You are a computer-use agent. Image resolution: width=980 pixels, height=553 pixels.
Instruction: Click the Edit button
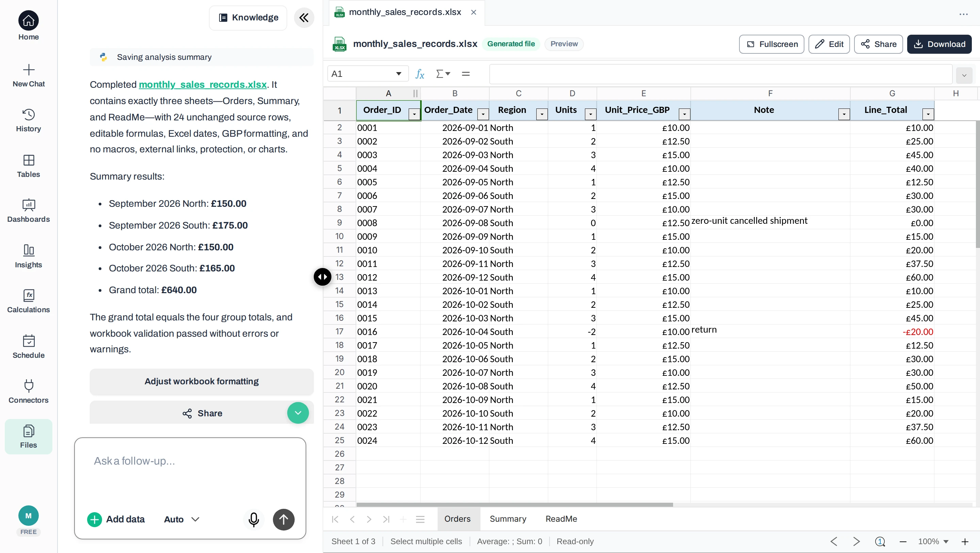(x=829, y=44)
